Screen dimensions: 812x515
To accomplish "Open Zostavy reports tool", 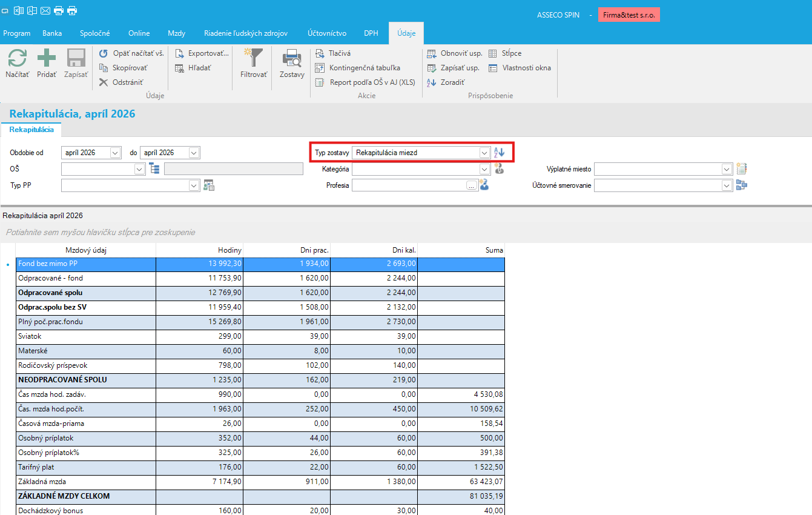I will [292, 63].
